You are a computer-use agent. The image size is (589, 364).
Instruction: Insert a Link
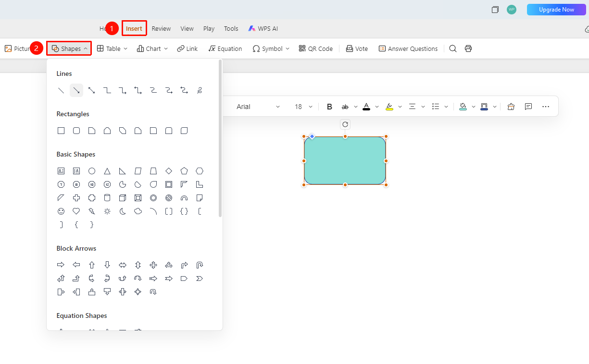coord(187,49)
